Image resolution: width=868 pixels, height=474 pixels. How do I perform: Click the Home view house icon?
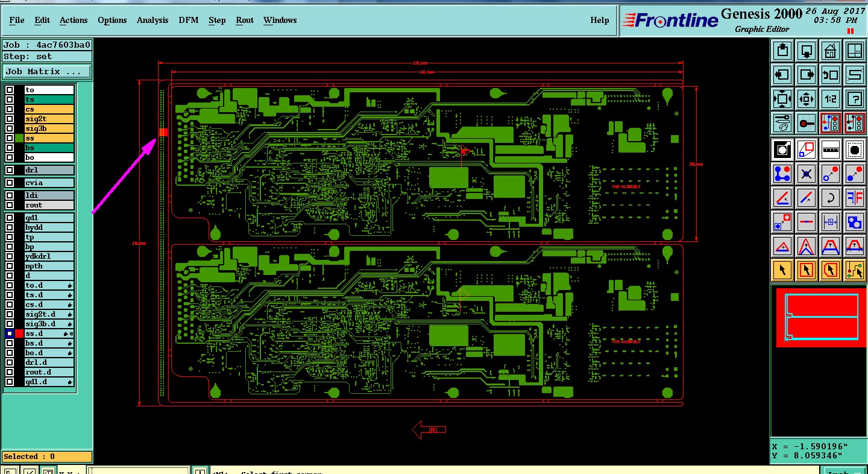pos(831,51)
